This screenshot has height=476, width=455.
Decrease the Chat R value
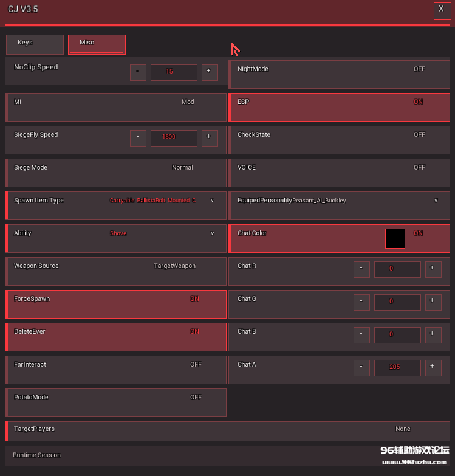click(361, 269)
